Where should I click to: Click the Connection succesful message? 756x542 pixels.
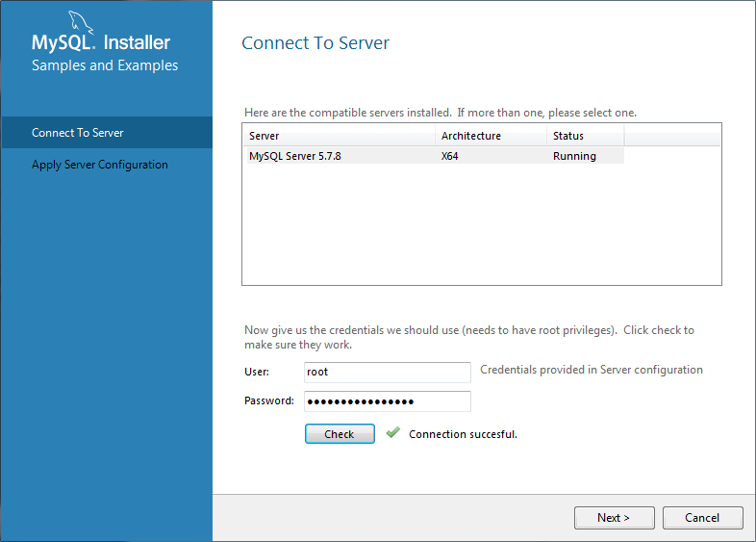[463, 434]
